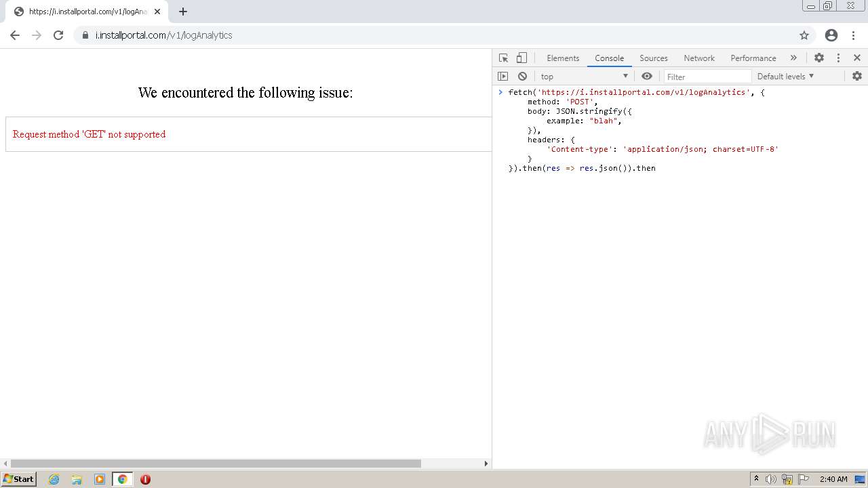Open the Action Center flag icon
This screenshot has width=868, height=488.
coord(804,479)
